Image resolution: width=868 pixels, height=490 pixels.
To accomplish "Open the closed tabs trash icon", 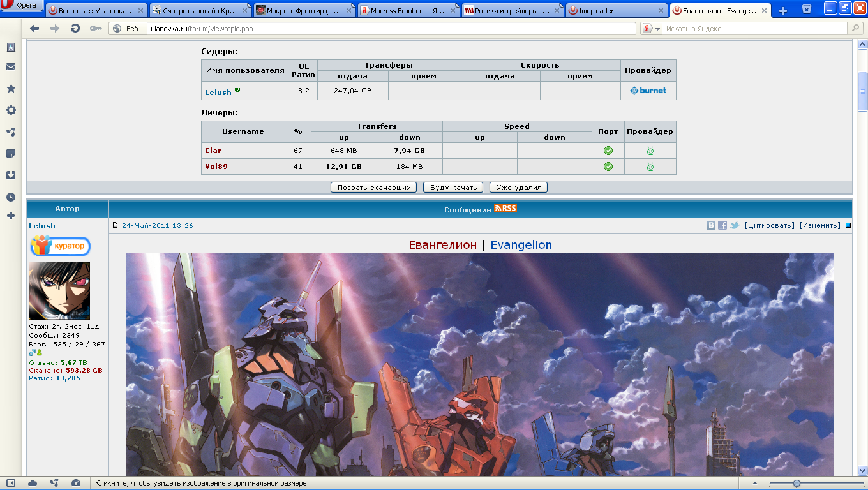I will [x=807, y=10].
